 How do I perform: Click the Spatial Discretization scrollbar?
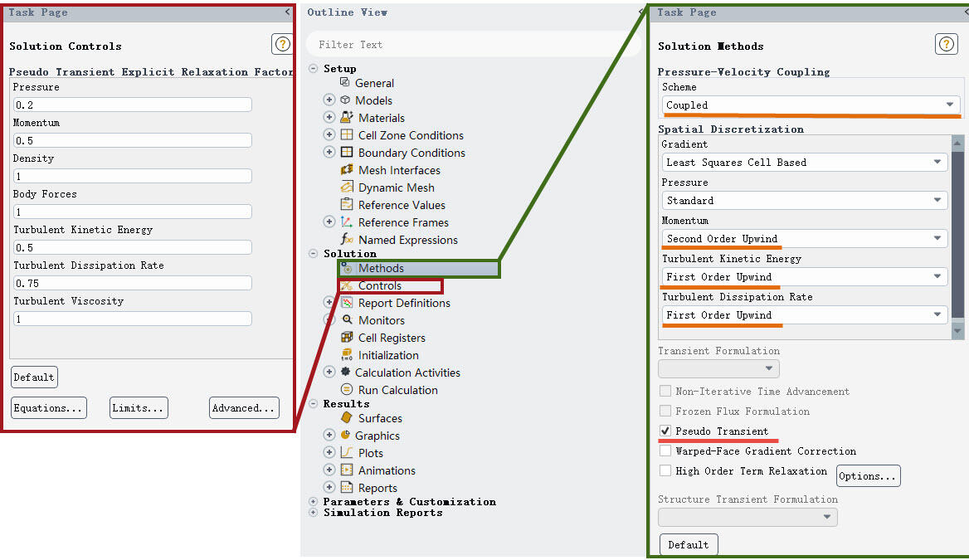pos(958,232)
